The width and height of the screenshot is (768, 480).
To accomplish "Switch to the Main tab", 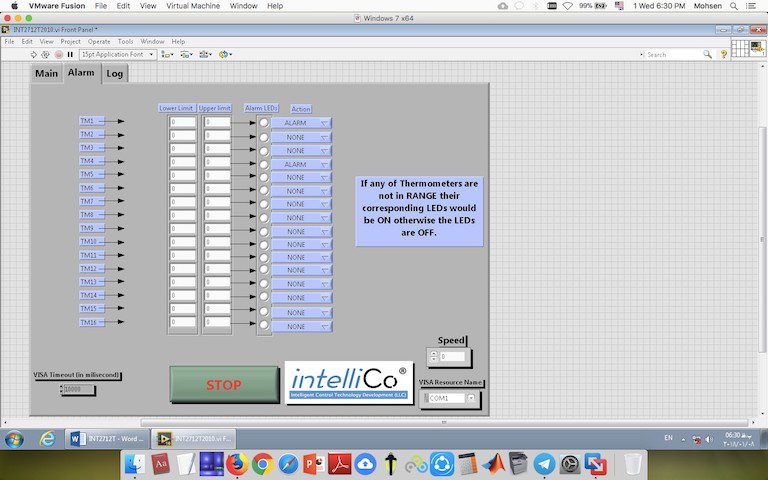I will pyautogui.click(x=46, y=73).
